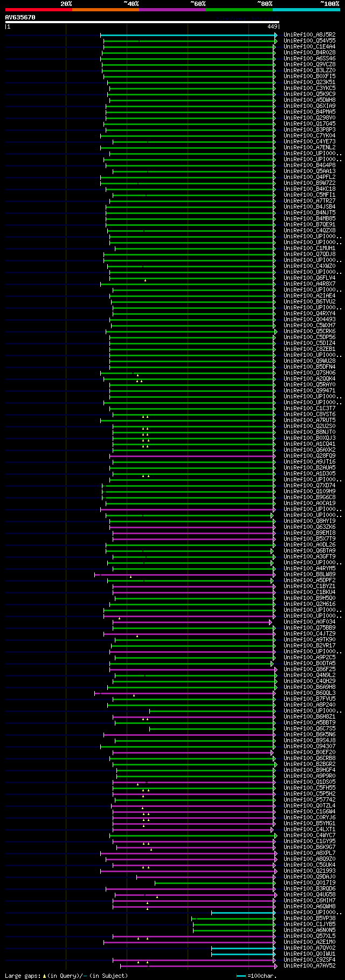
Task: Select hit label UniRef100_A7QV02
Action: point(309,948)
